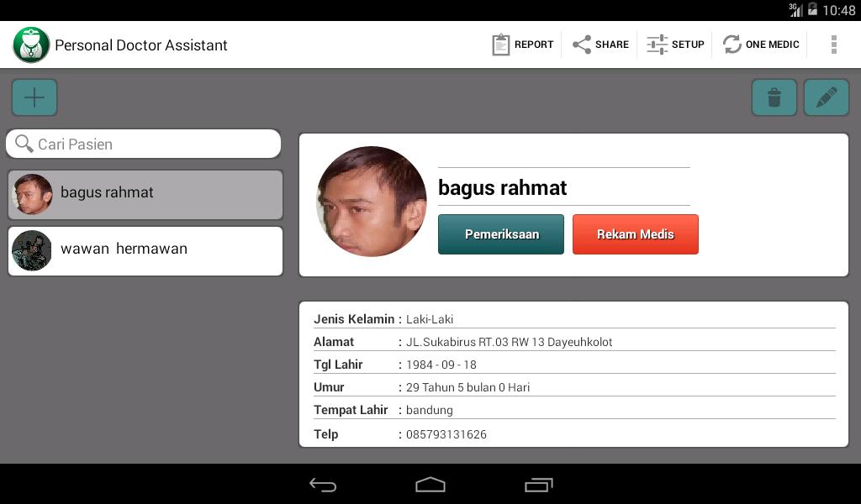Open Setup settings from toolbar
The image size is (861, 504).
(x=675, y=45)
